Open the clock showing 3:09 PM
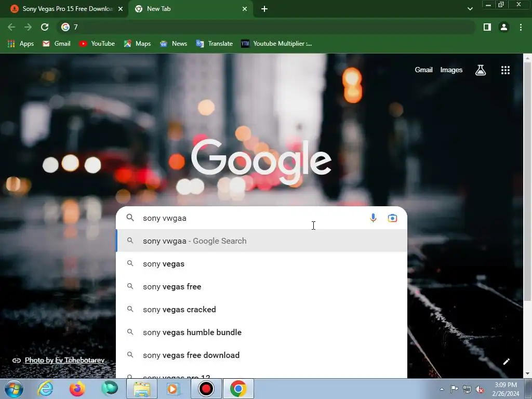This screenshot has height=399, width=532. 506,389
